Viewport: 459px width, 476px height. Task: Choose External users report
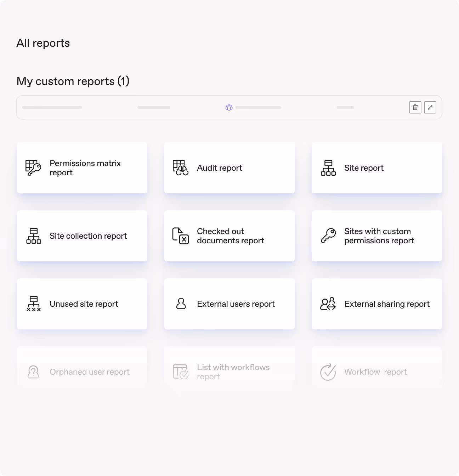point(229,304)
